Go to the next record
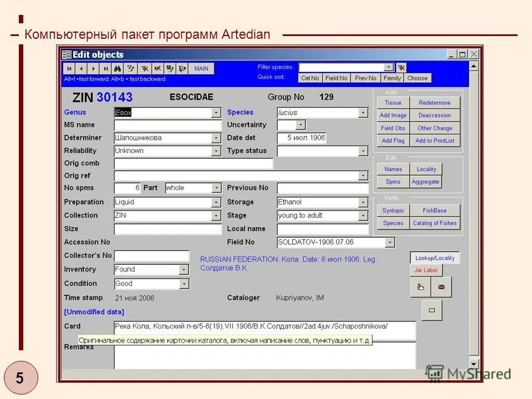The height and width of the screenshot is (399, 532). coord(93,69)
